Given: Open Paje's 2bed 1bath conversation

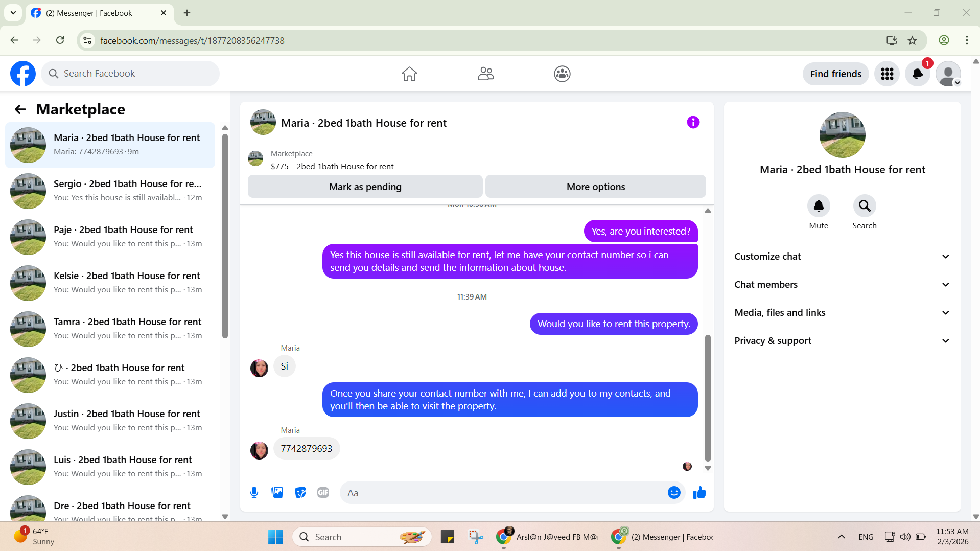Looking at the screenshot, I should (110, 237).
